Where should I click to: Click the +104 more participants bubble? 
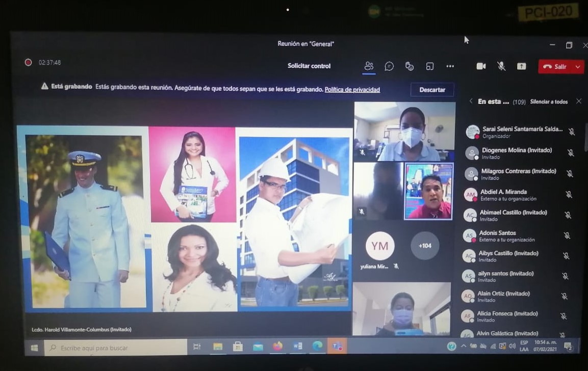pos(425,246)
